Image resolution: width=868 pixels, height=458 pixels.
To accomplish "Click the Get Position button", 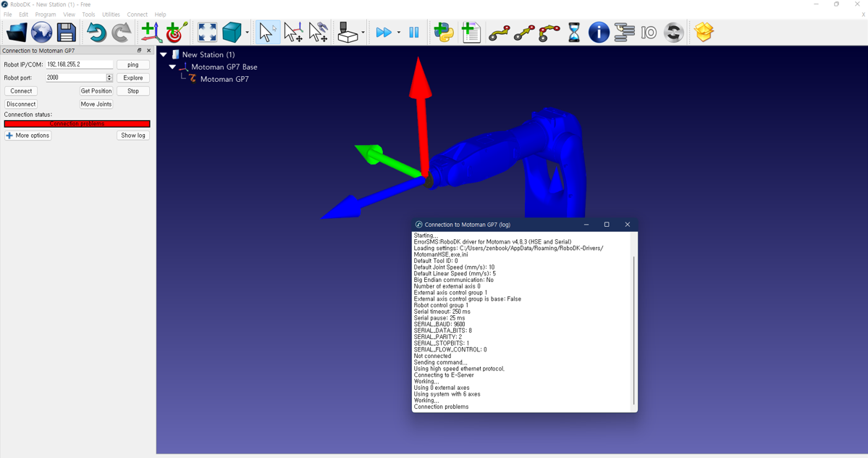I will pyautogui.click(x=96, y=91).
